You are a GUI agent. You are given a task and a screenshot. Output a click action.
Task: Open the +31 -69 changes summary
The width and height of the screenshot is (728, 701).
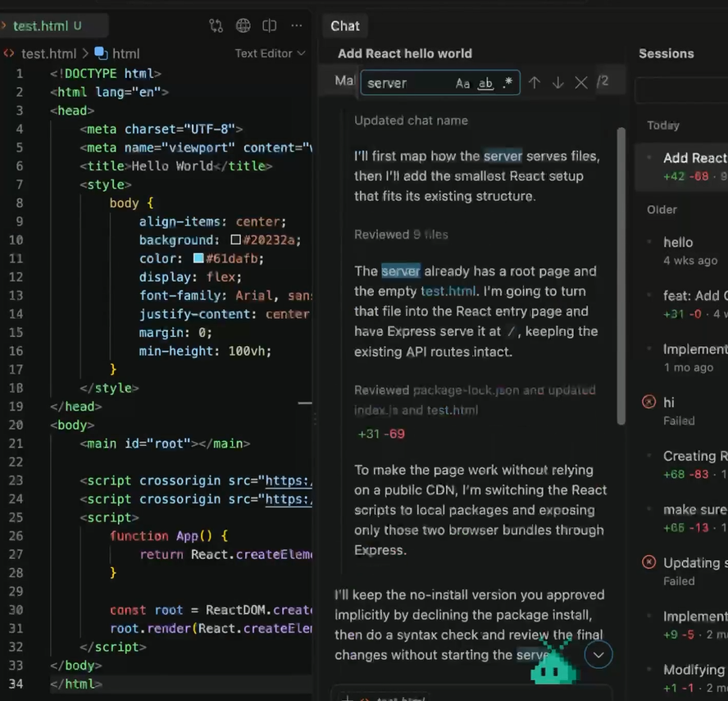click(381, 434)
